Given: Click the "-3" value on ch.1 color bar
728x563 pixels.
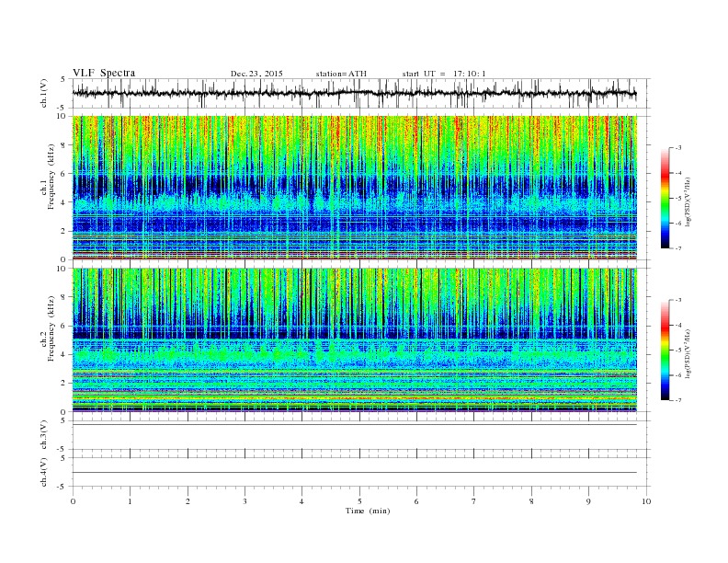Looking at the screenshot, I should (678, 148).
